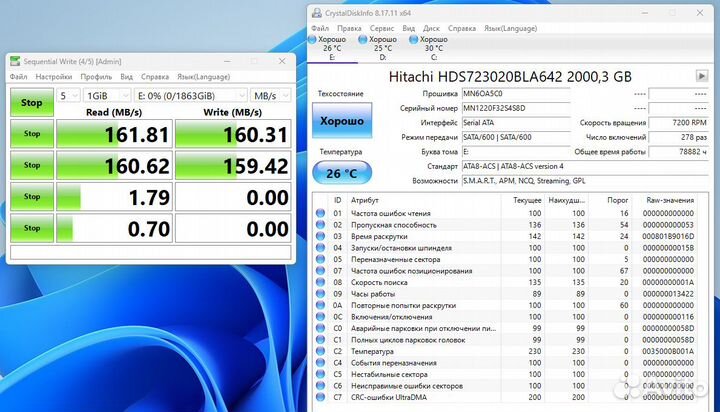Open the 1GiB test size dropdown
The width and height of the screenshot is (720, 412).
pos(107,96)
